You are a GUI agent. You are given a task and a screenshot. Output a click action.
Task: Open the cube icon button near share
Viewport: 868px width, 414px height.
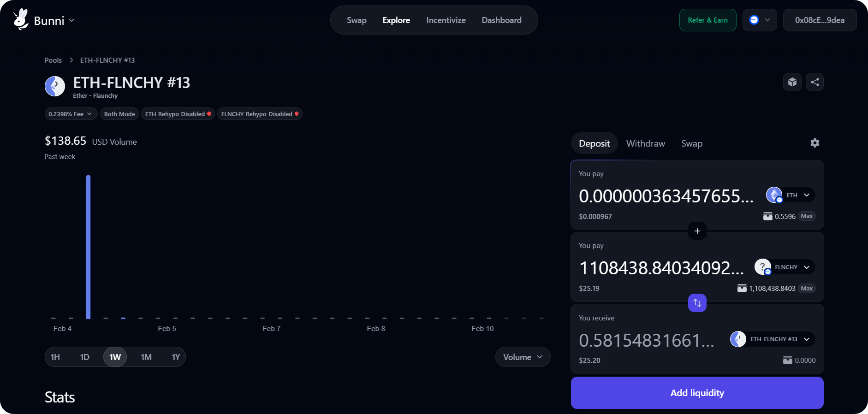[x=792, y=82]
